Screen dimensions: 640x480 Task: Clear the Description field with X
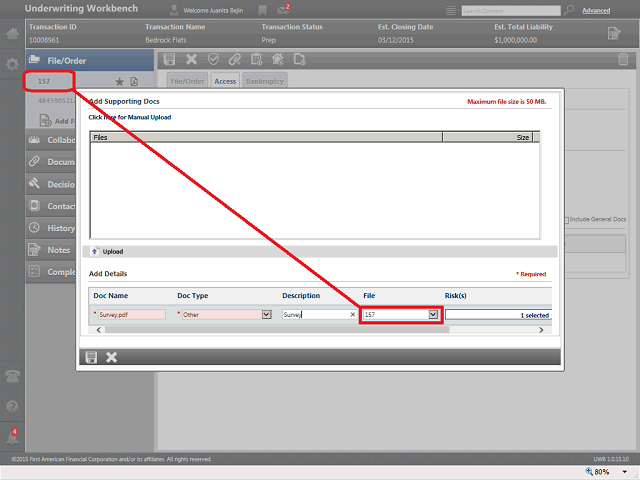353,314
